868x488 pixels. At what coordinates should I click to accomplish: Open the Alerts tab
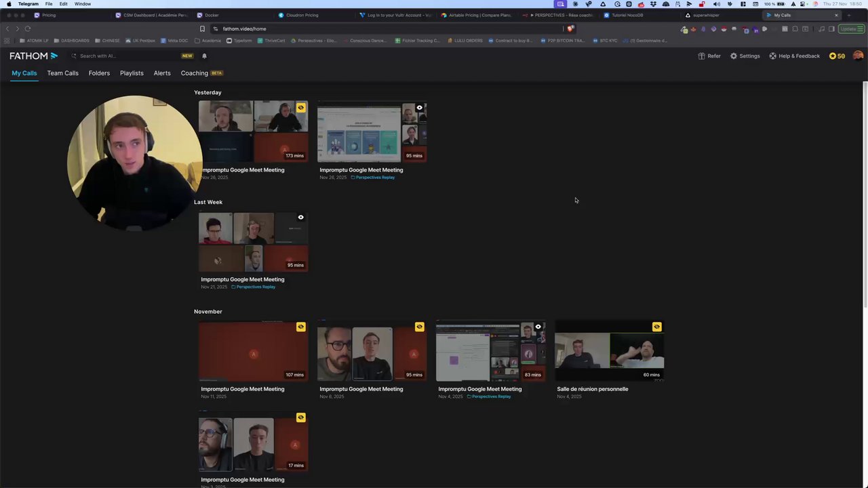click(x=162, y=73)
